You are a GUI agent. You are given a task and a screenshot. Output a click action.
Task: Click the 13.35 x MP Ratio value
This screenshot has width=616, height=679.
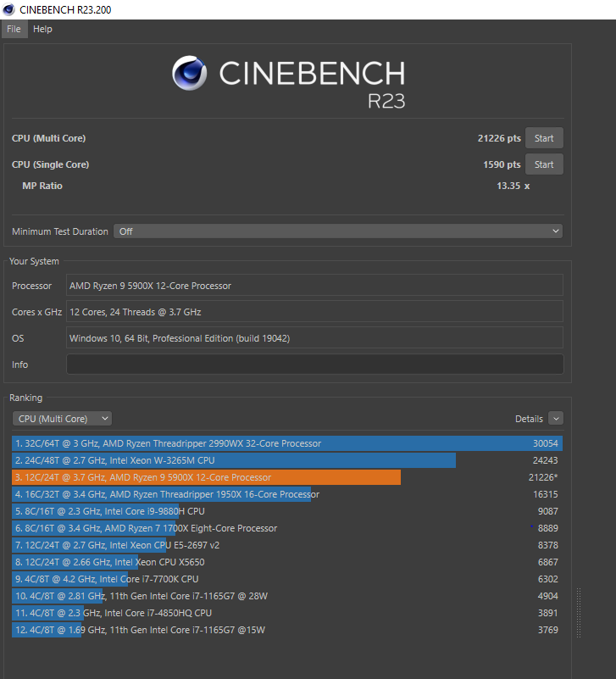(513, 186)
